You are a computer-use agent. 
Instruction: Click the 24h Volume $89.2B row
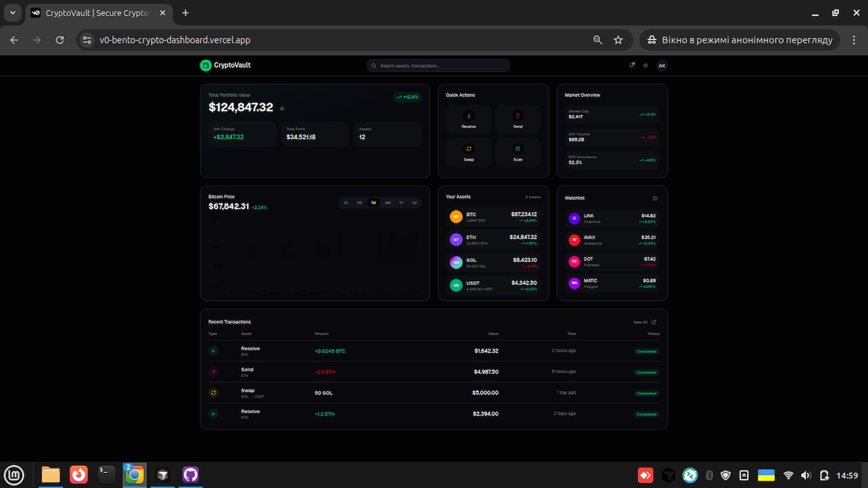[x=612, y=137]
